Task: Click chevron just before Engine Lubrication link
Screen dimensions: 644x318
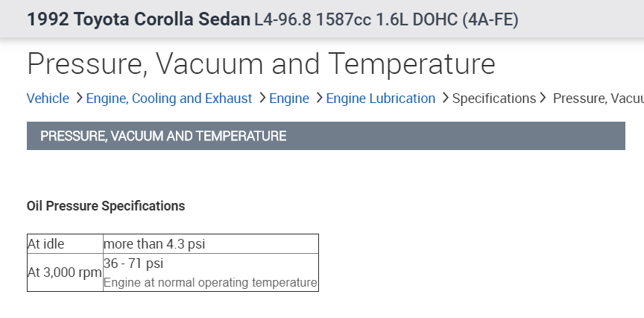Action: [319, 99]
